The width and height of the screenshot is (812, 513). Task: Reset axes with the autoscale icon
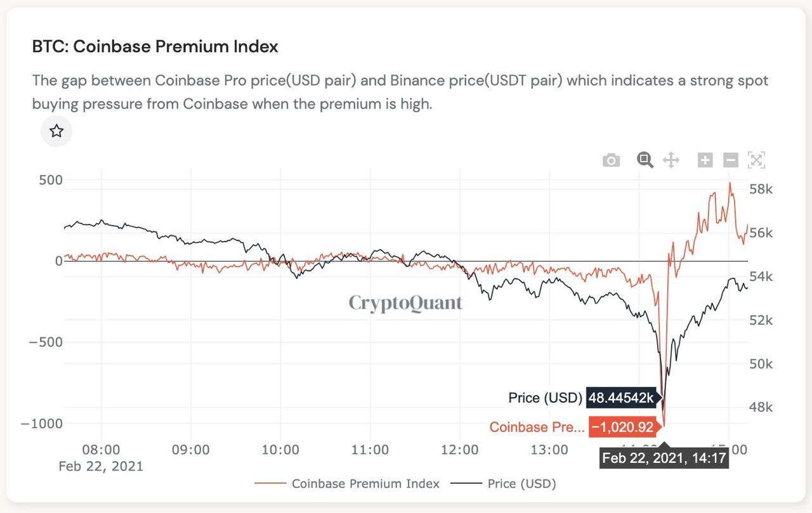756,160
